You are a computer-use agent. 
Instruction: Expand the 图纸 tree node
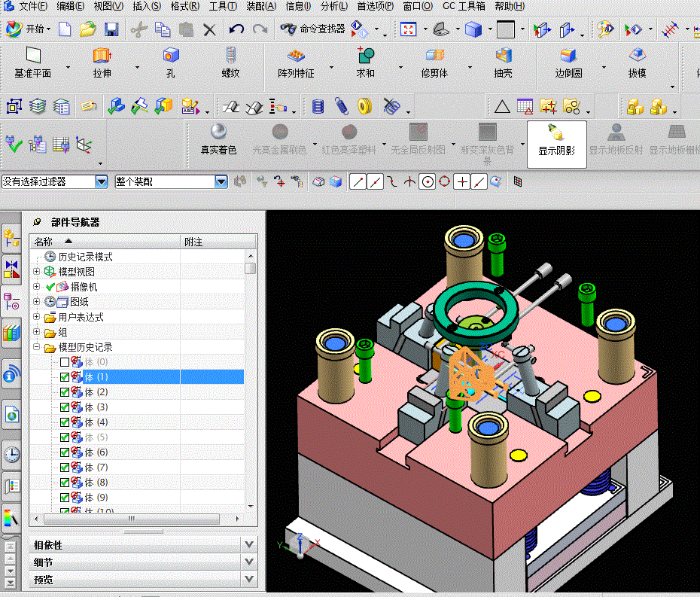[37, 301]
